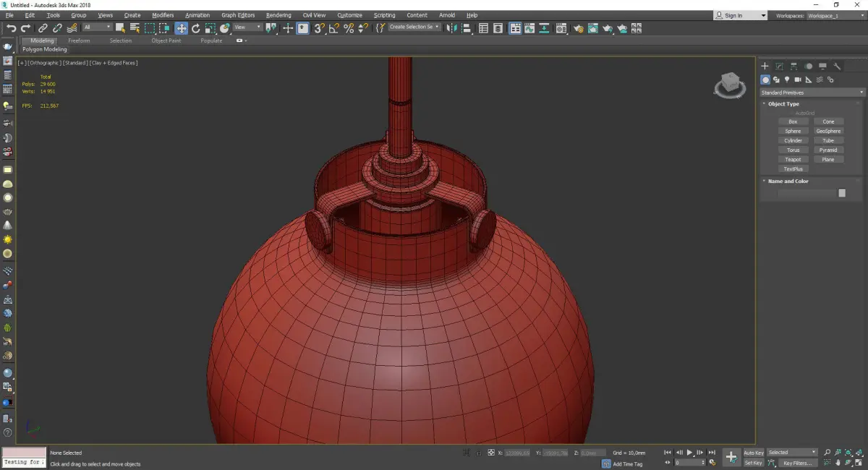
Task: Open the Schematic View icon
Action: pos(544,28)
